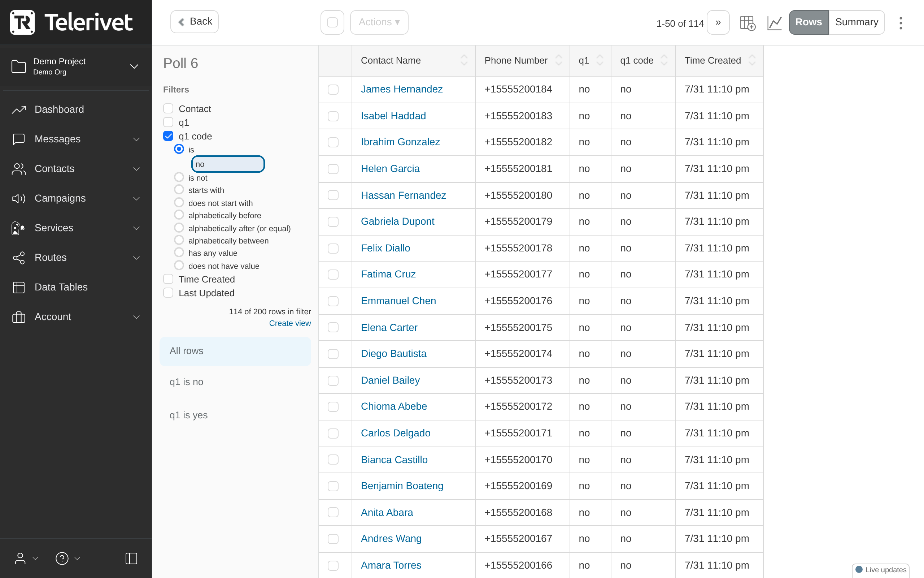Enable the q1 filter checkbox
This screenshot has width=924, height=578.
point(168,122)
